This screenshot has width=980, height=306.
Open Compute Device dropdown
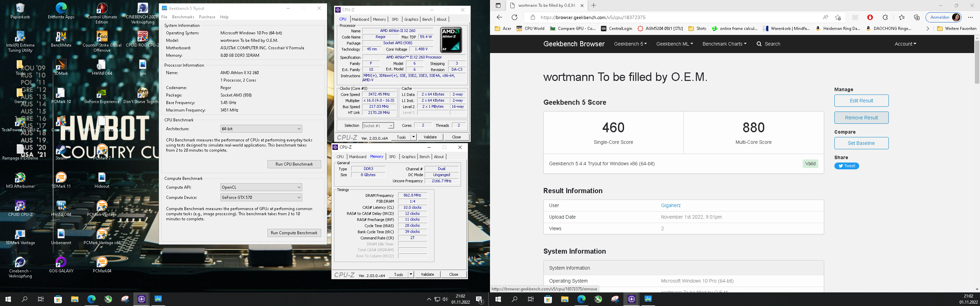tap(261, 197)
